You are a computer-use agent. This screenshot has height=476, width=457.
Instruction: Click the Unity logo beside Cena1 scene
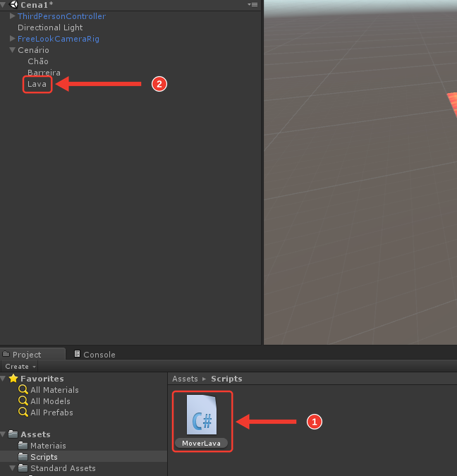[14, 4]
